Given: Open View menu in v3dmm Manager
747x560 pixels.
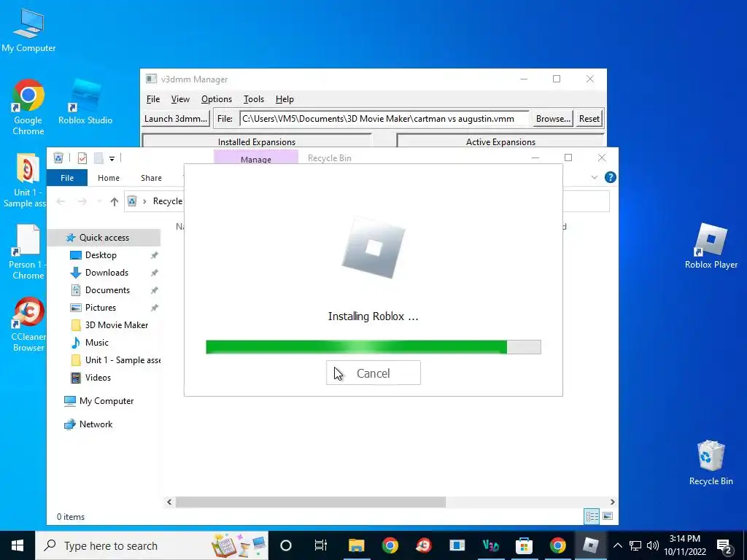Looking at the screenshot, I should coord(180,99).
